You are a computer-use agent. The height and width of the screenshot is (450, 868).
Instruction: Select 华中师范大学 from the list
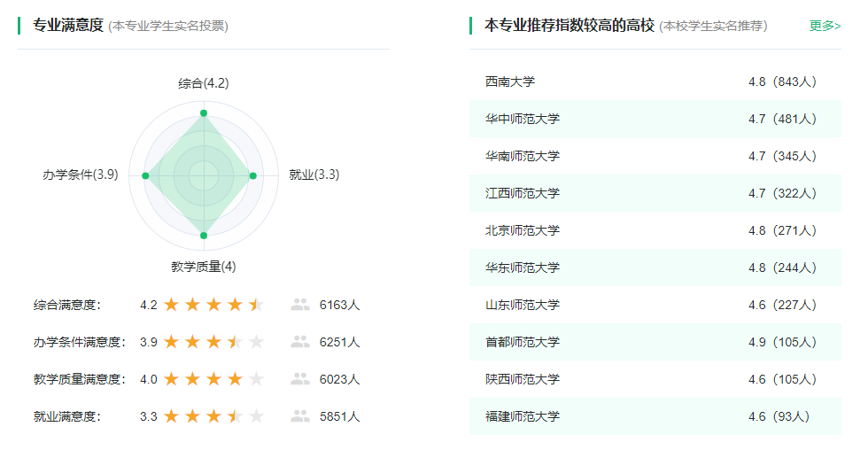523,119
